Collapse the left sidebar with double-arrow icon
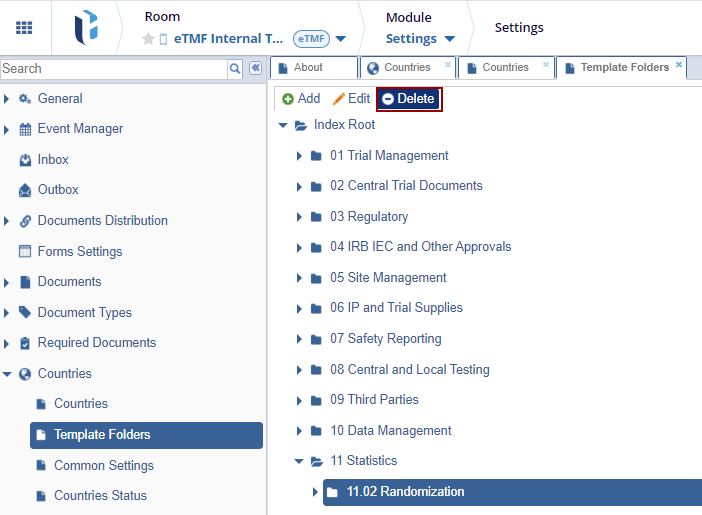The image size is (702, 515). (255, 68)
